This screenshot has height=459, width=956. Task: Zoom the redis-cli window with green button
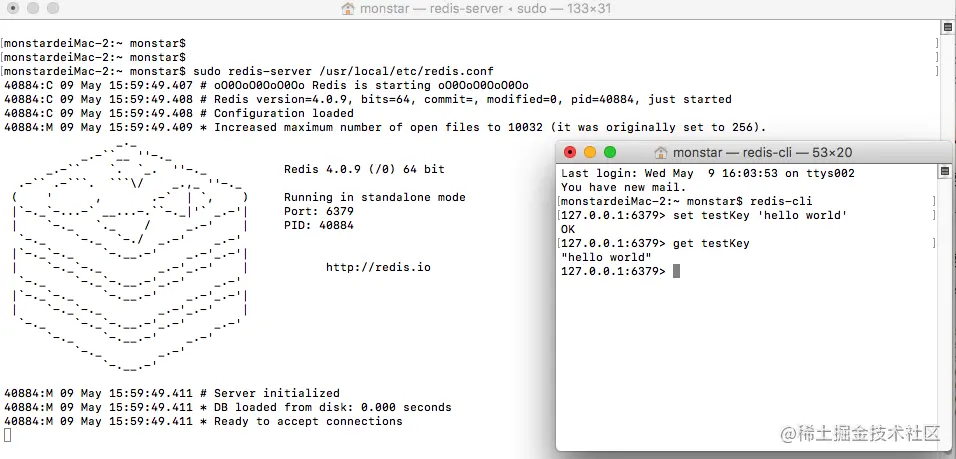[x=610, y=152]
